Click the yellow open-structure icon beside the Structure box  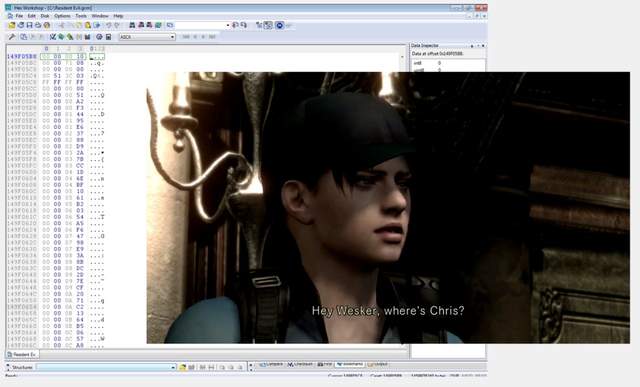click(182, 367)
